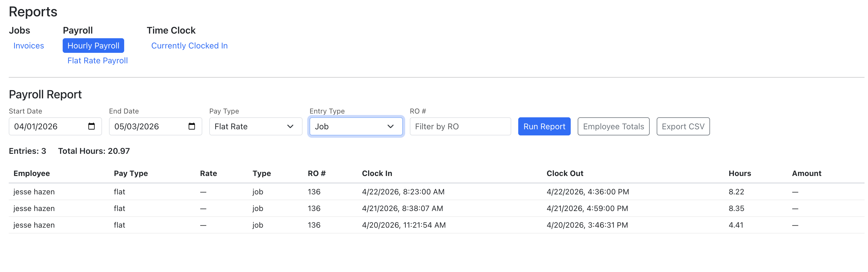868x272 pixels.
Task: Select clock out 4/21/2026, 4:59:00 PM cell
Action: pos(587,208)
